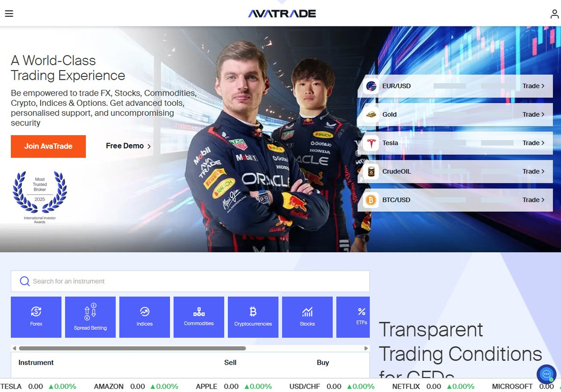Viewport: 561px width, 392px height.
Task: Click TESLA in the ticker bar
Action: (x=11, y=387)
